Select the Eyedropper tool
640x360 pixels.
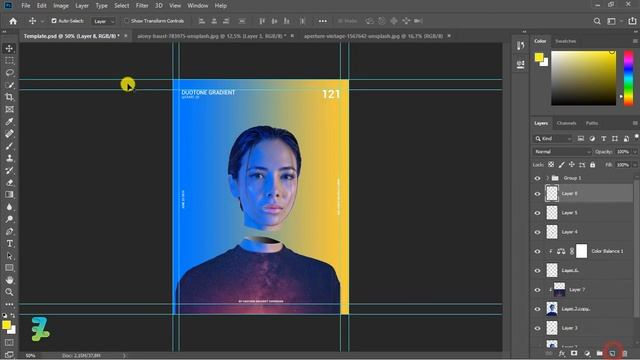9,122
